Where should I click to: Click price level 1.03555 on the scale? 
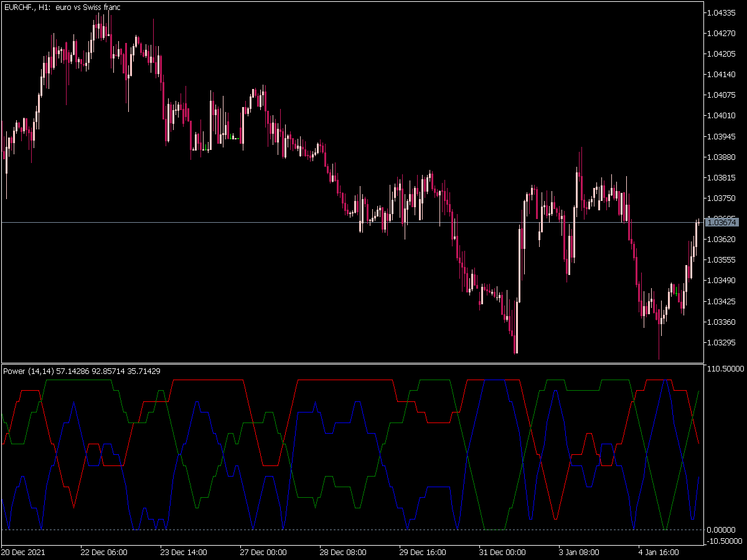coord(723,259)
